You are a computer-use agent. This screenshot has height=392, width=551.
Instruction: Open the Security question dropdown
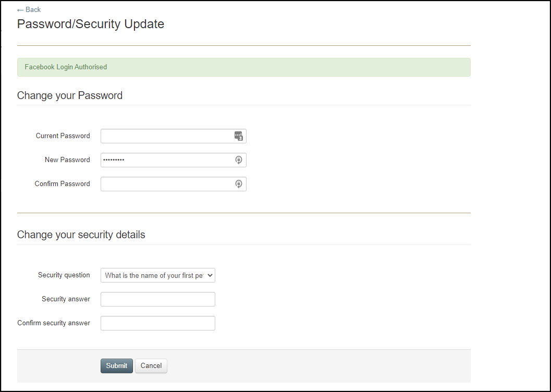coord(158,276)
